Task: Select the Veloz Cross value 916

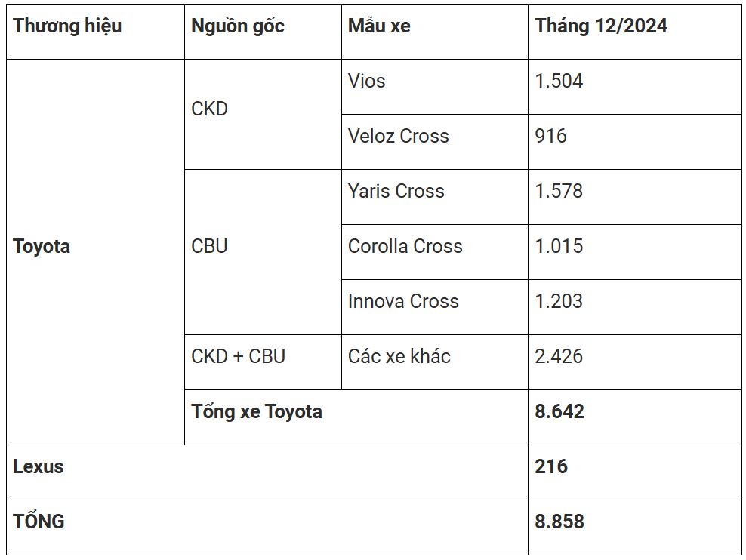Action: 551,137
